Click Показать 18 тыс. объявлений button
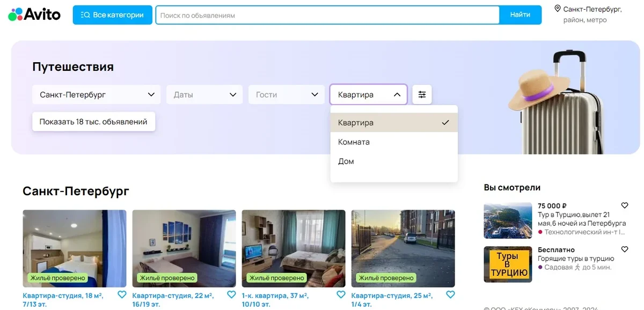The height and width of the screenshot is (310, 644). click(x=93, y=122)
